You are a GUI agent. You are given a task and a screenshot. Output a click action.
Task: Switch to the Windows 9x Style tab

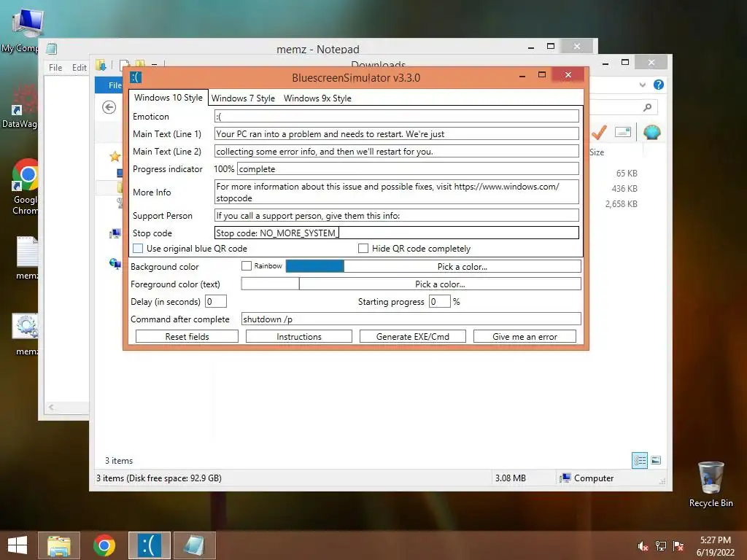click(317, 98)
